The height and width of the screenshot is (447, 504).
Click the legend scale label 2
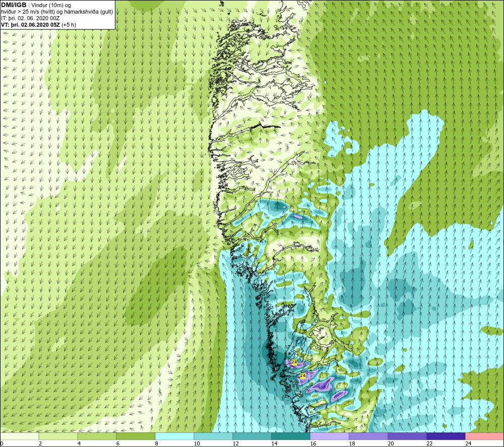pyautogui.click(x=40, y=443)
